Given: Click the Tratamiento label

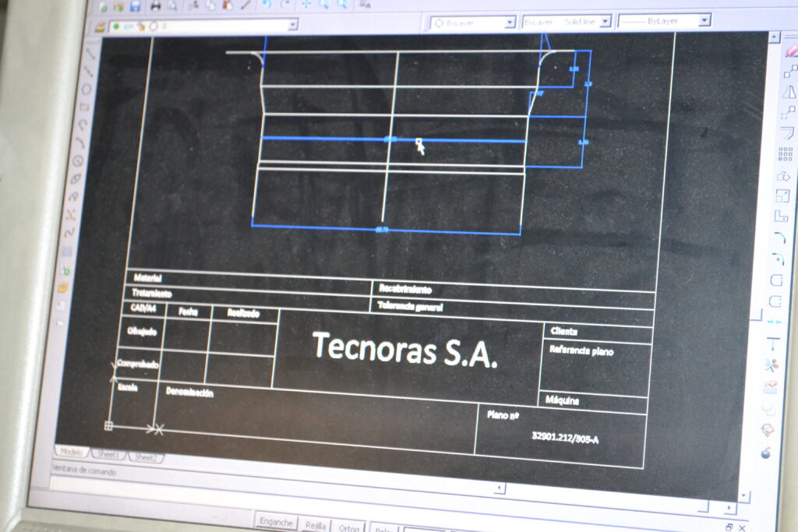Looking at the screenshot, I should [x=152, y=293].
